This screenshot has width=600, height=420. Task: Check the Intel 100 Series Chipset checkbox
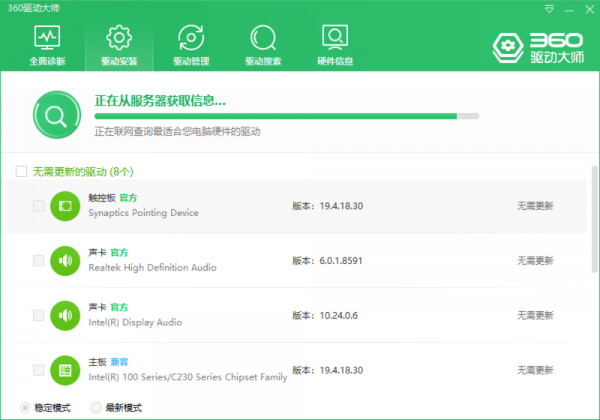39,370
